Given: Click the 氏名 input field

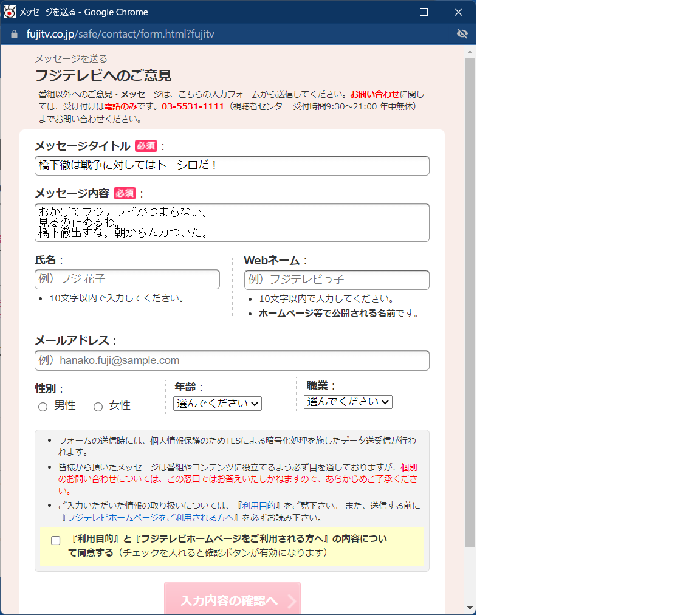Looking at the screenshot, I should [x=127, y=279].
